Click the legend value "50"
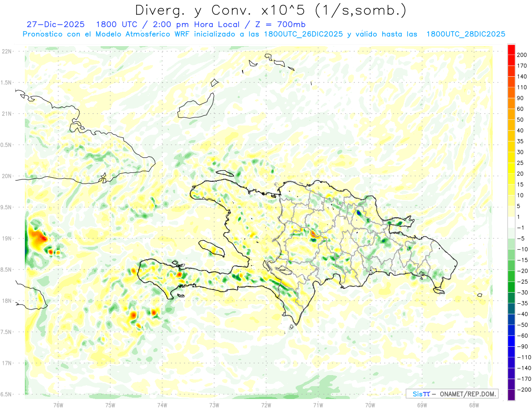 pos(520,120)
